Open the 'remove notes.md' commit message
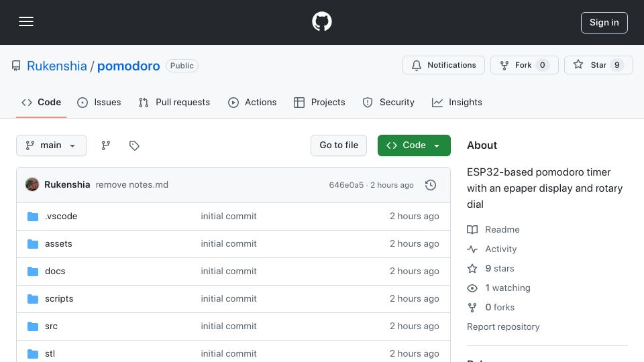644x362 pixels. [x=132, y=185]
